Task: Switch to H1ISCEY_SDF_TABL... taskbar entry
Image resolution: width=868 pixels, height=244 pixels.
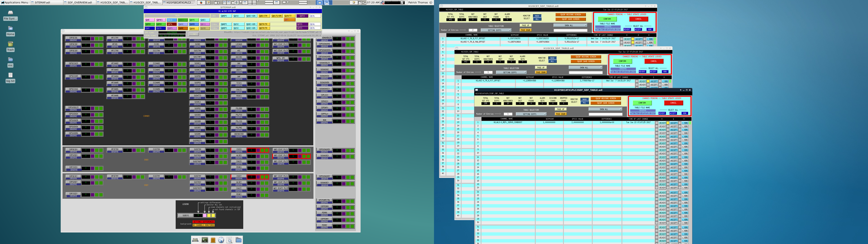Action: (146, 2)
